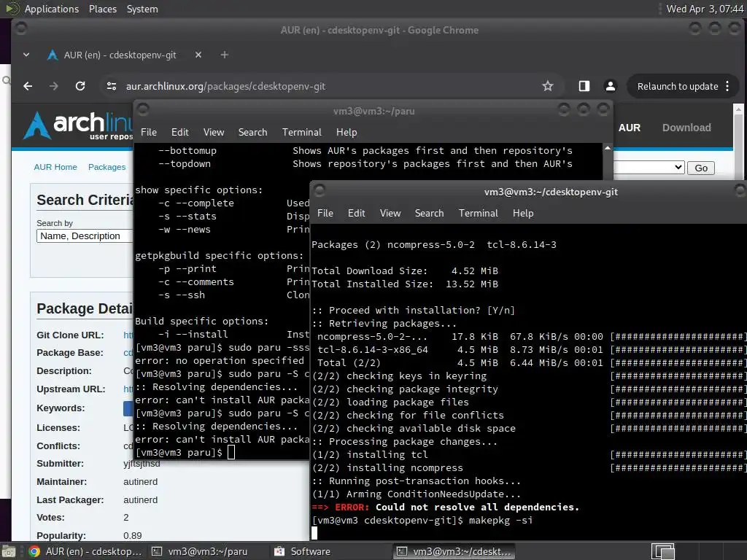Open Search menu in cdesktopenv-git terminal
The image size is (747, 560).
pyautogui.click(x=429, y=214)
